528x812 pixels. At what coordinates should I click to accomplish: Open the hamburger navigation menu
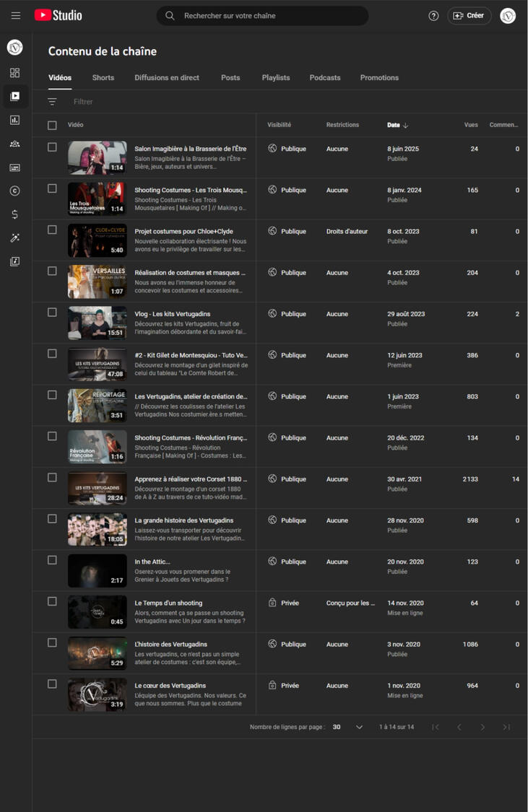[x=16, y=16]
